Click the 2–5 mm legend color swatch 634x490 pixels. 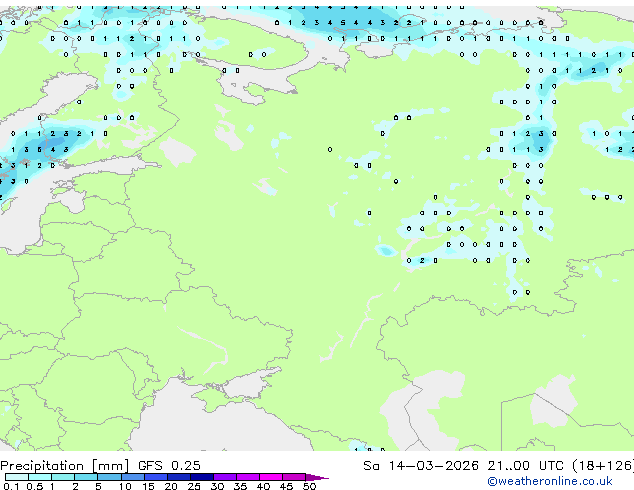tap(86, 477)
